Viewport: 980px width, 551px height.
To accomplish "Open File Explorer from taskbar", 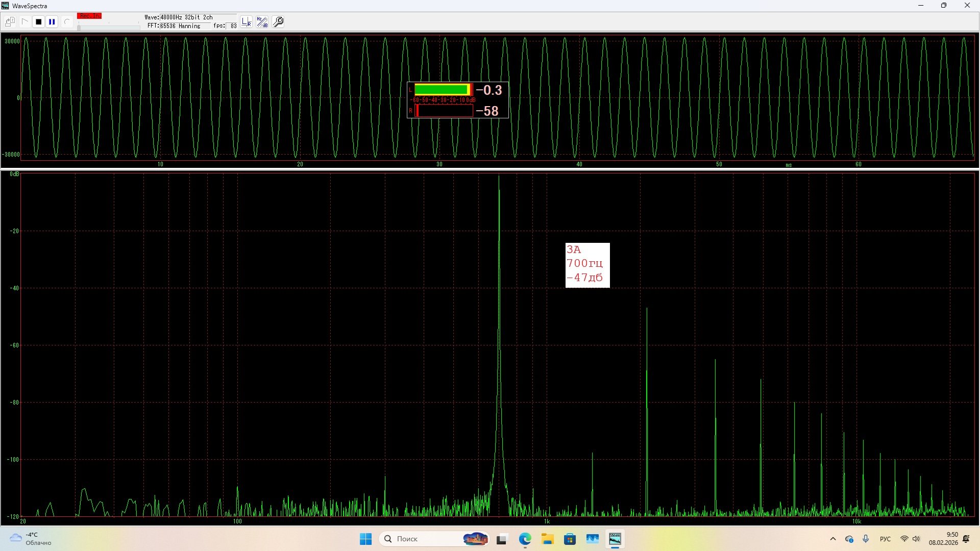I will [548, 539].
